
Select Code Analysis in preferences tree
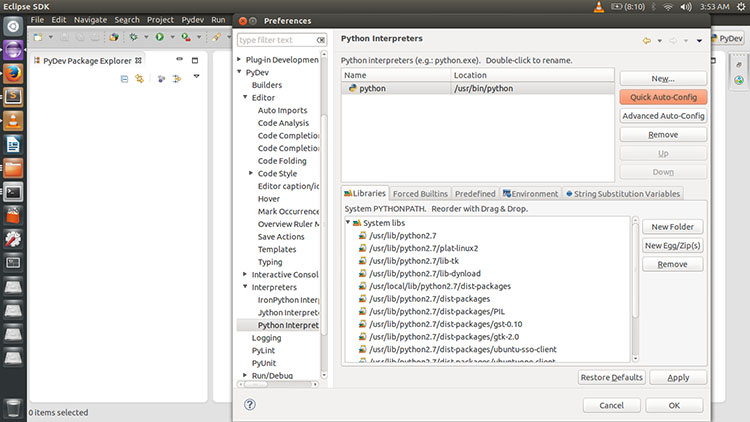[x=283, y=123]
